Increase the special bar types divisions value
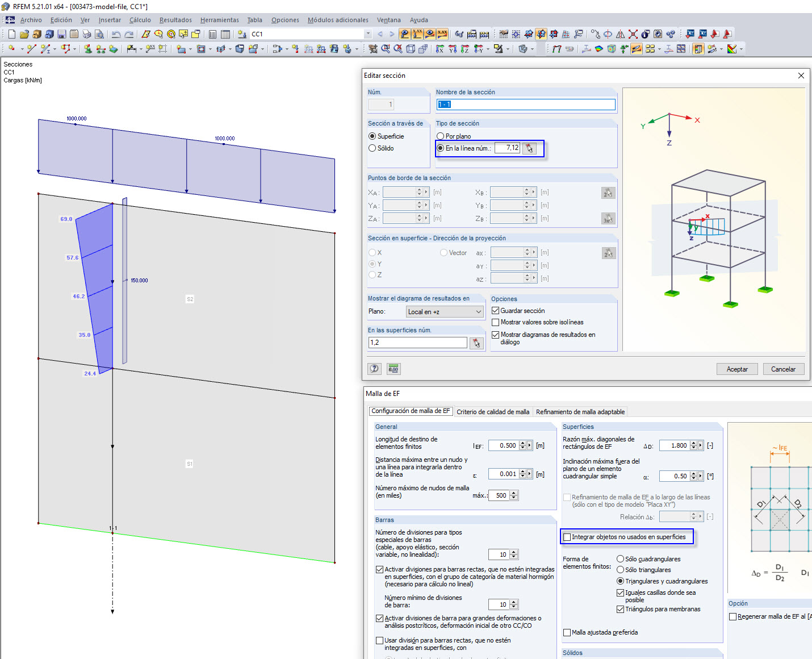The width and height of the screenshot is (812, 659). pyautogui.click(x=514, y=552)
